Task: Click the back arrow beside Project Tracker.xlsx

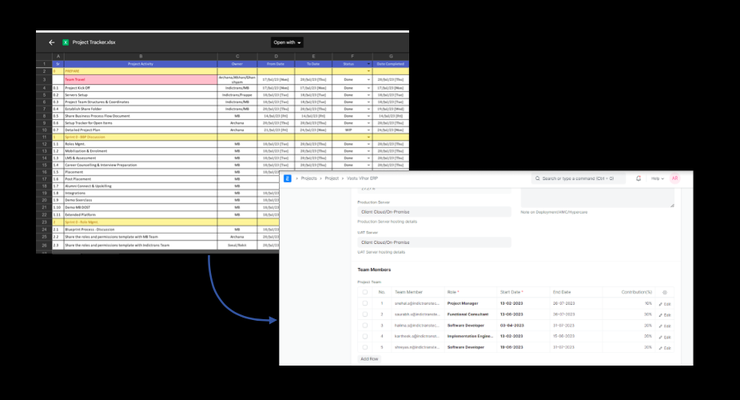Action: (x=52, y=43)
